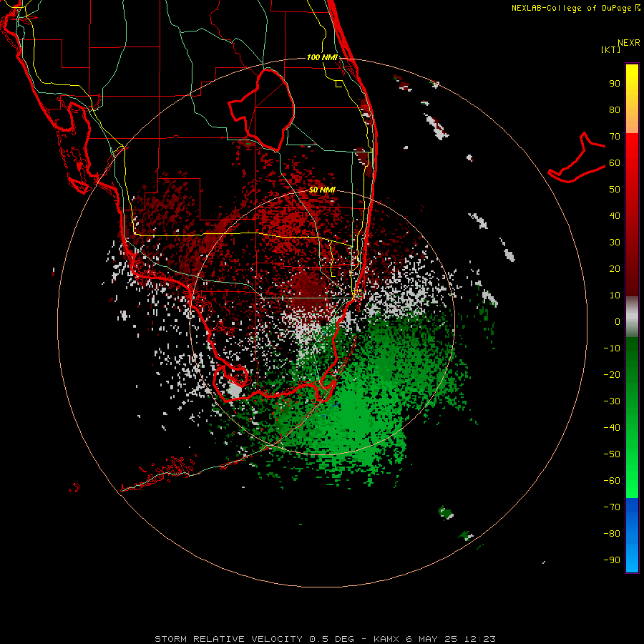Click the -30 value on the velocity scale
This screenshot has width=644, height=644.
point(612,401)
